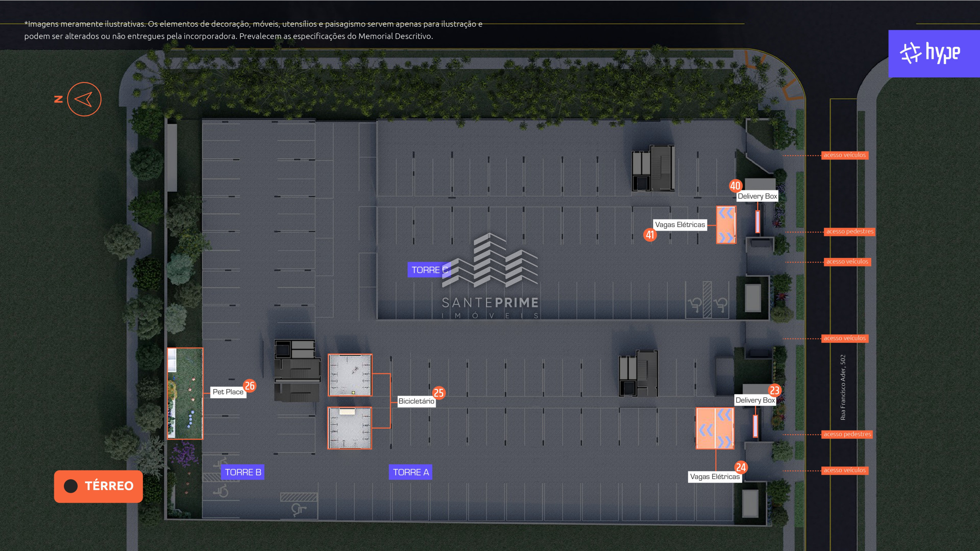This screenshot has width=980, height=551.
Task: Click the upper Bicicletário room thumbnail
Action: (x=350, y=375)
